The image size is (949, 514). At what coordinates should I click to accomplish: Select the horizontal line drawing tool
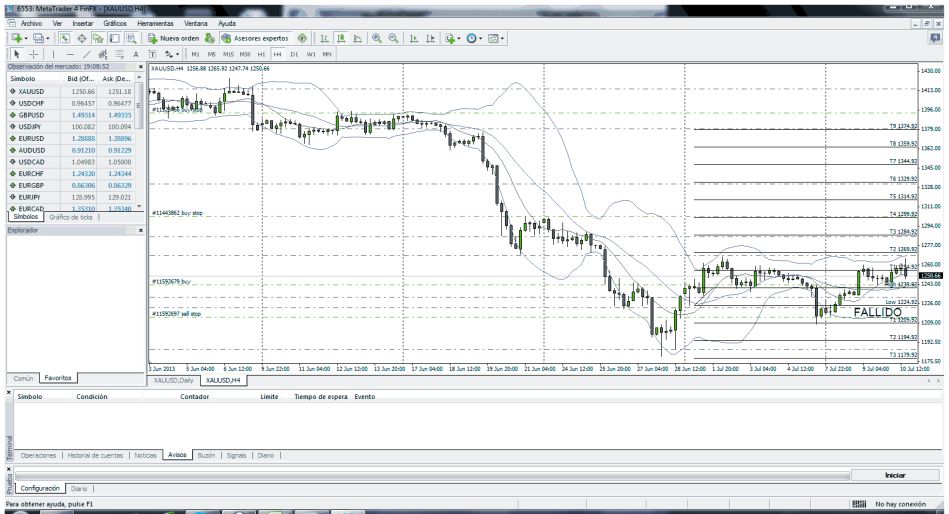pos(70,53)
